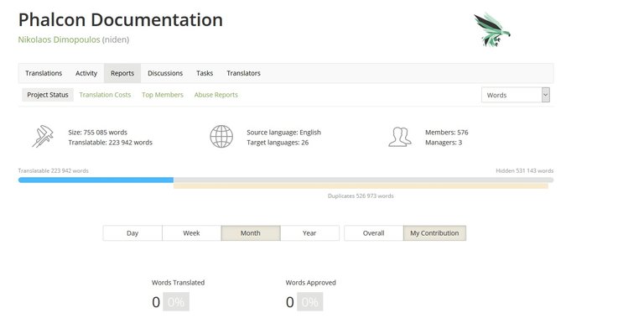
Task: Click the Phalcon bird logo
Action: click(x=491, y=29)
